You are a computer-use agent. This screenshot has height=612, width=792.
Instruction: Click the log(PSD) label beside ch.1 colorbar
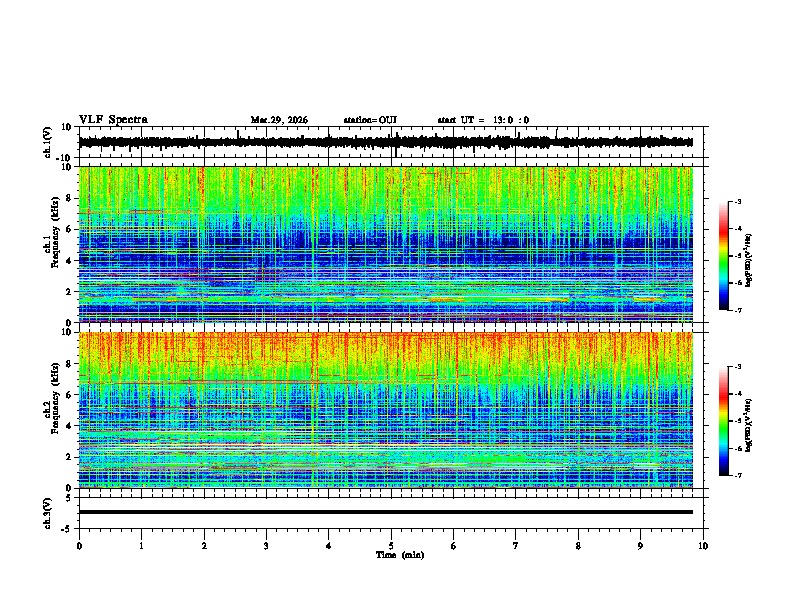point(749,260)
